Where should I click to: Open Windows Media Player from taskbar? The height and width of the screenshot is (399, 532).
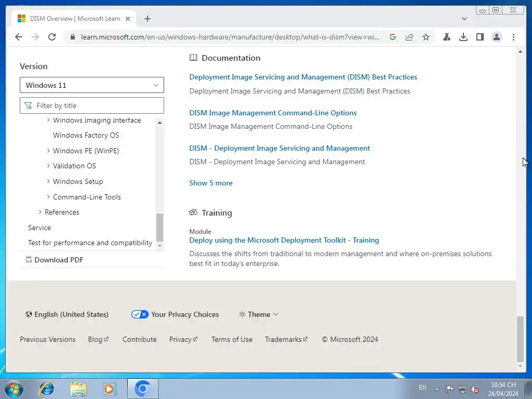pyautogui.click(x=110, y=389)
